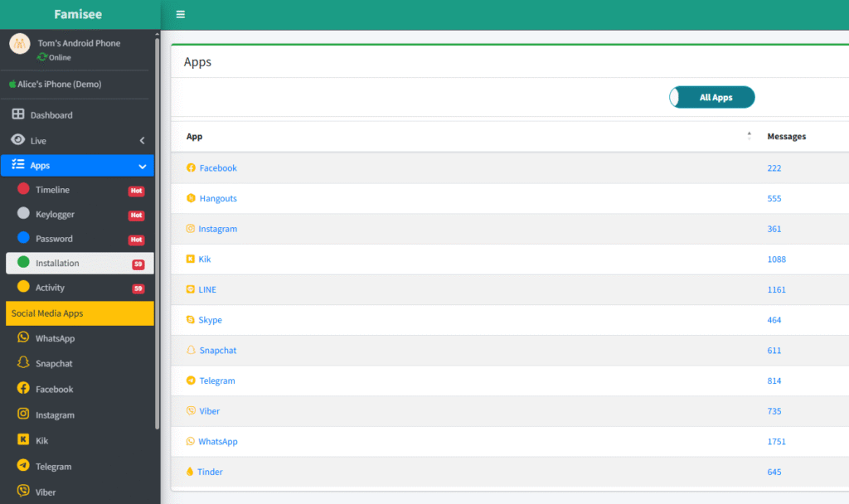Click the Telegram icon in the sidebar
The height and width of the screenshot is (504, 849).
(23, 465)
